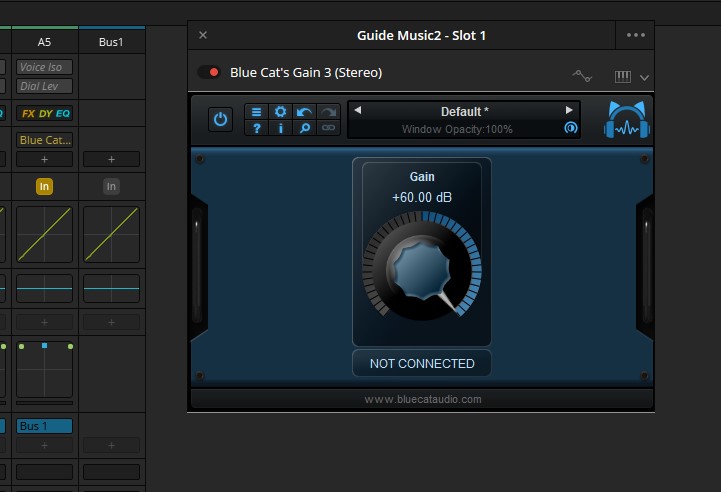Select the A5 channel header
Screen dimensions: 721x492
click(45, 42)
